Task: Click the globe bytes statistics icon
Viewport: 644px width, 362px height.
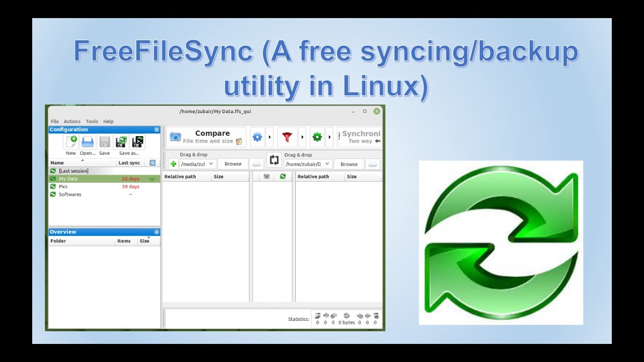Action: click(x=346, y=316)
